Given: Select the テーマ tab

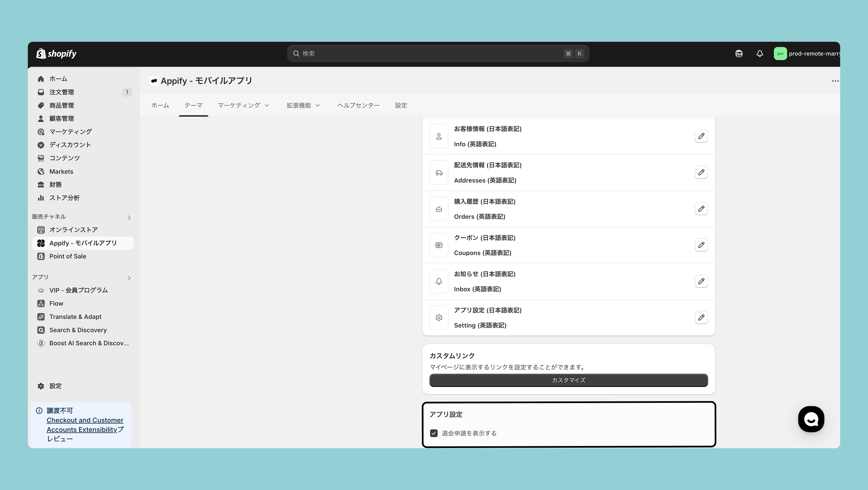Looking at the screenshot, I should tap(193, 106).
